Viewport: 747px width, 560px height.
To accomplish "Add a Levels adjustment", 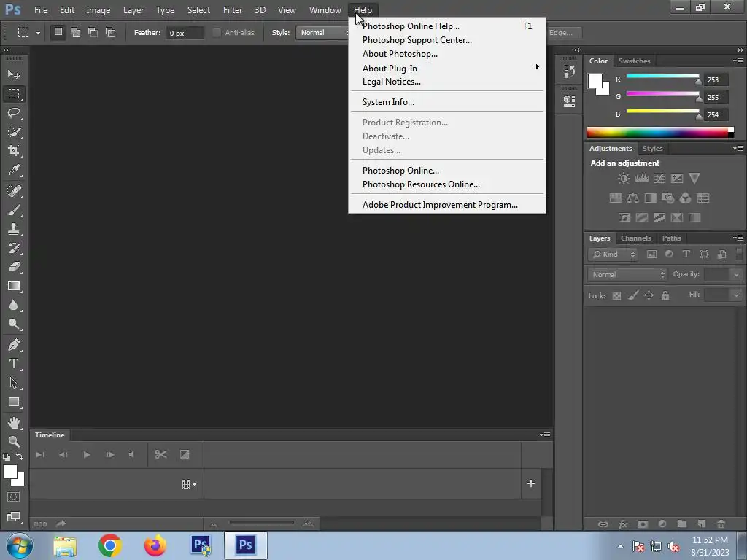I will pyautogui.click(x=642, y=179).
